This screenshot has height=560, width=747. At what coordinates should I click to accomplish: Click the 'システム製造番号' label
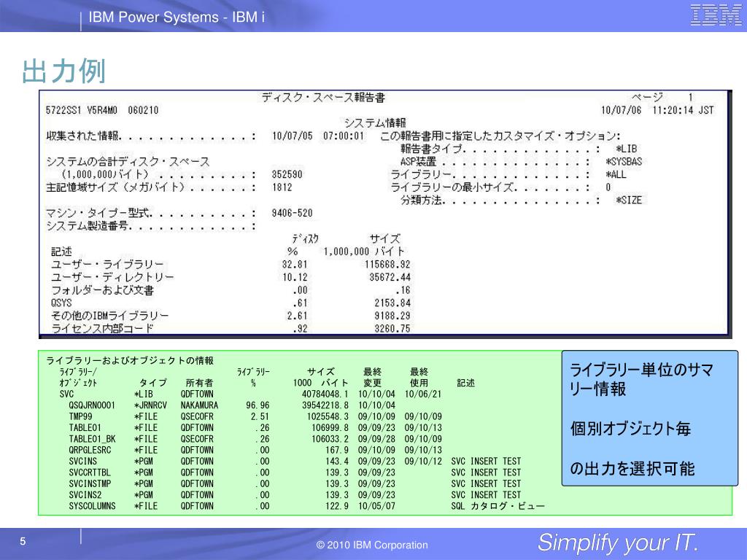click(x=88, y=226)
